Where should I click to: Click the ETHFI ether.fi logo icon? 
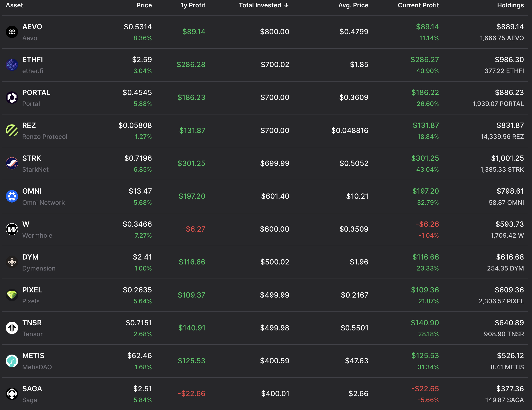pyautogui.click(x=12, y=65)
